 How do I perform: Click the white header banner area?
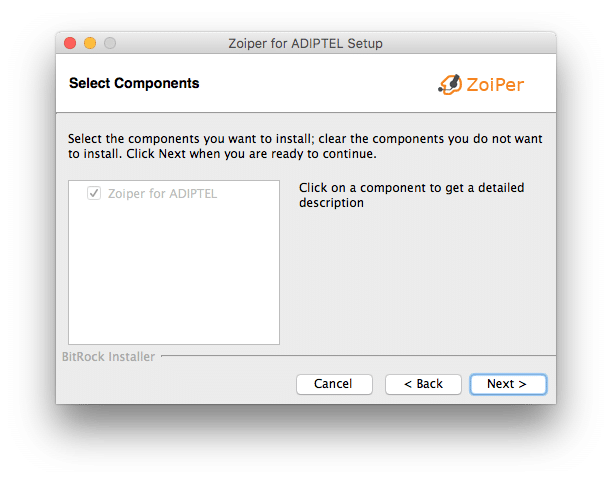[306, 83]
